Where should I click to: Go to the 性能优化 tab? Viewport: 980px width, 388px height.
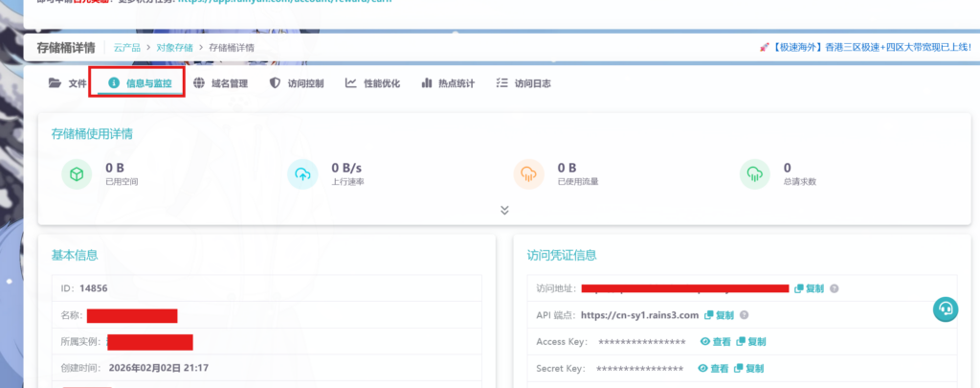[373, 83]
